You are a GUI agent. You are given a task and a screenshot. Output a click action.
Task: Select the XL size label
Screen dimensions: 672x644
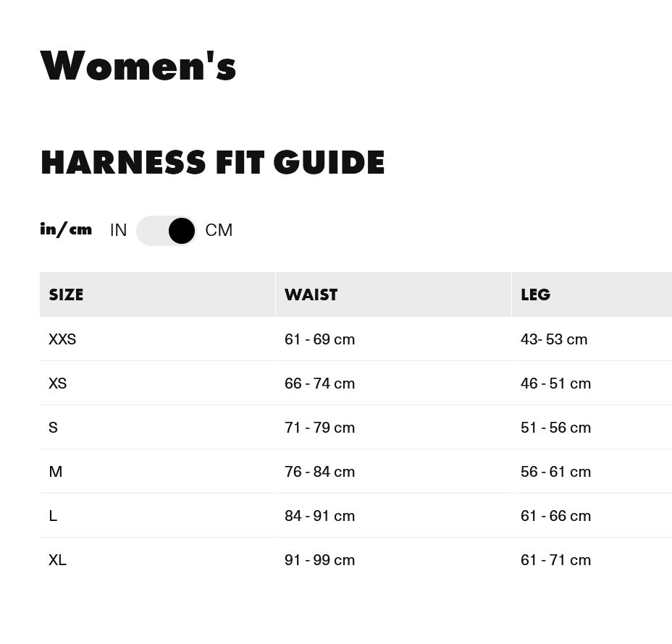(x=57, y=559)
